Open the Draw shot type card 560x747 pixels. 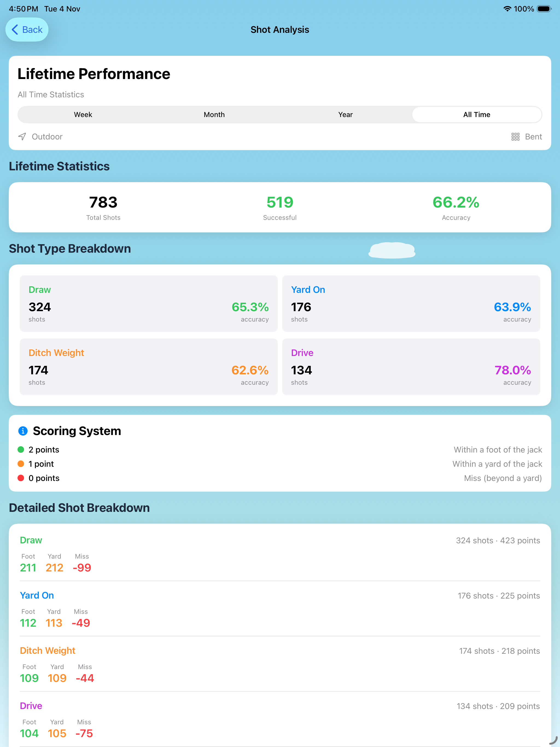tap(148, 304)
